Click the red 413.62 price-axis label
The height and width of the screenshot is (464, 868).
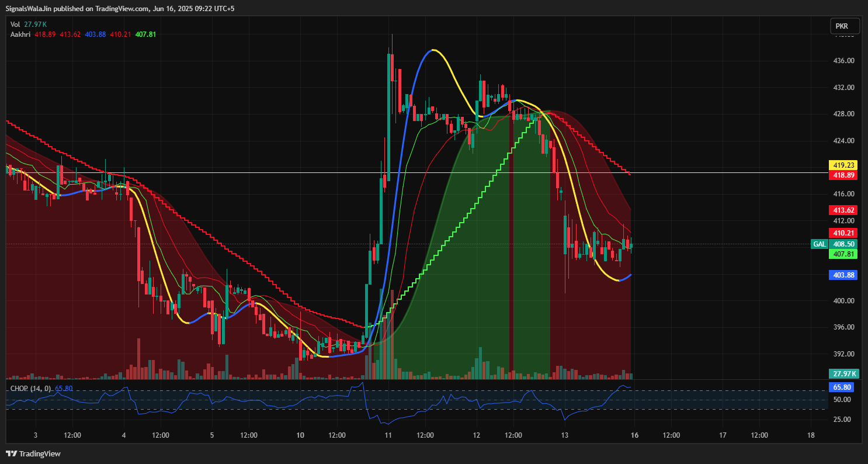click(843, 210)
